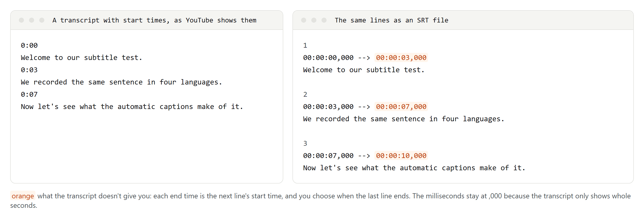The height and width of the screenshot is (218, 644).
Task: Click the orange end time "00:00:03,000" of cue 1
Action: 401,58
